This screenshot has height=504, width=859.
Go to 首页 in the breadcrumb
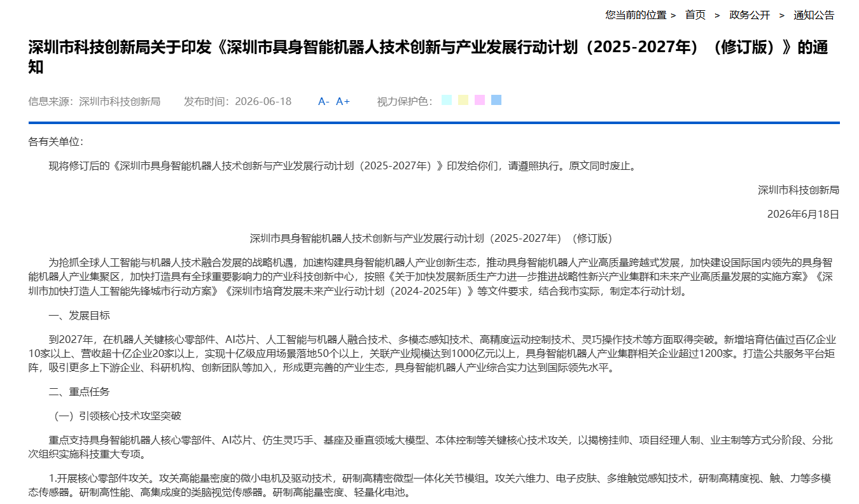[695, 15]
